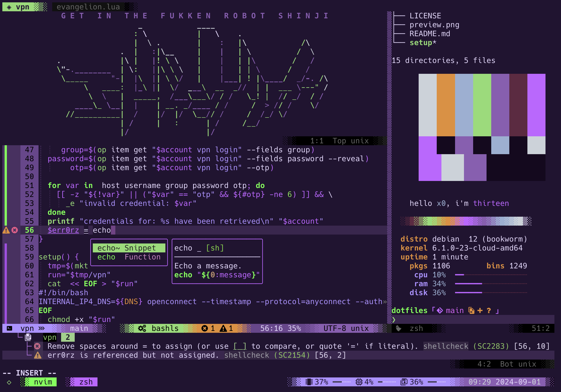Click the terminal icon beside vpn statusline

pos(9,328)
